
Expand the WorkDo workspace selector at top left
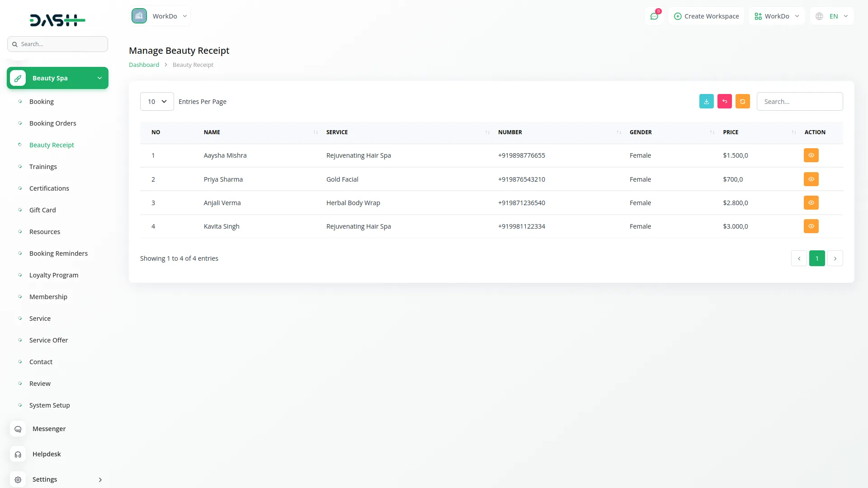(x=160, y=16)
